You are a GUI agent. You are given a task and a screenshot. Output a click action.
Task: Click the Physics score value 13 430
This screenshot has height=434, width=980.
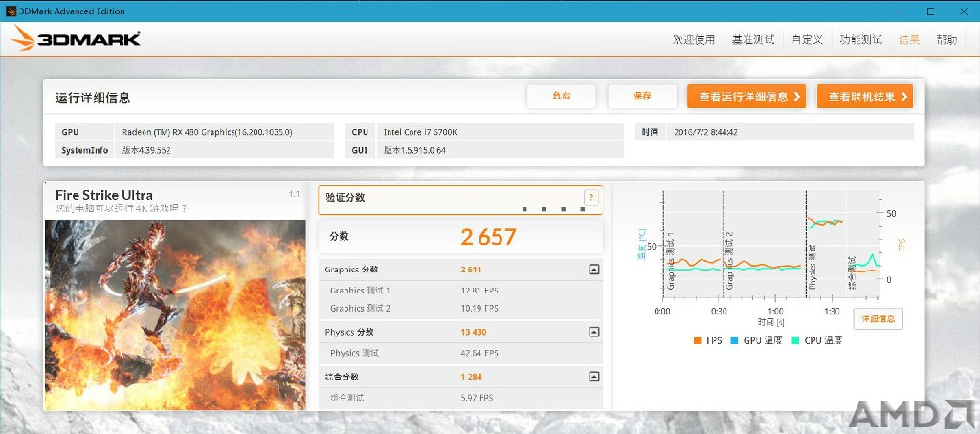coord(473,333)
